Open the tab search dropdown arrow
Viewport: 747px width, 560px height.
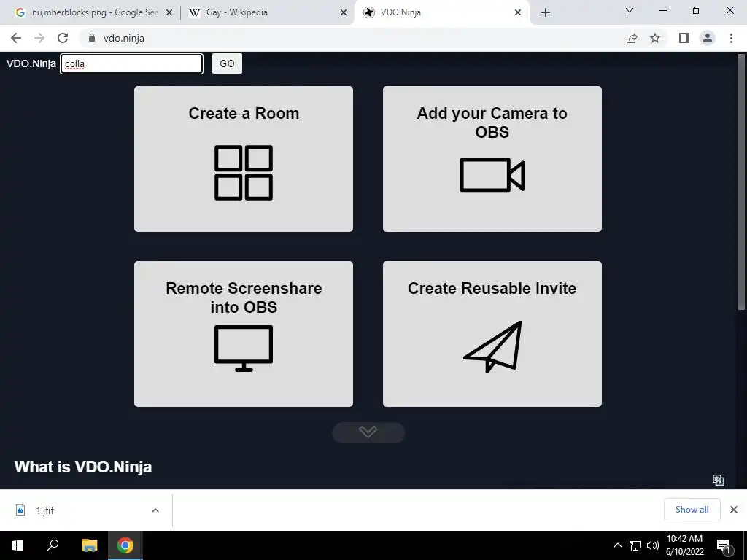point(629,10)
